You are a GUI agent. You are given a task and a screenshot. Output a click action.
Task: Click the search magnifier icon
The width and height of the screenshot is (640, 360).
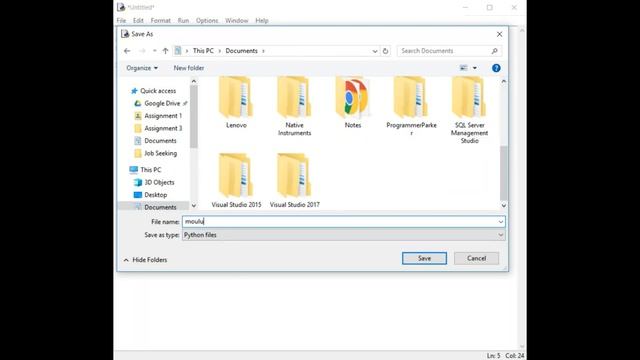pos(494,51)
